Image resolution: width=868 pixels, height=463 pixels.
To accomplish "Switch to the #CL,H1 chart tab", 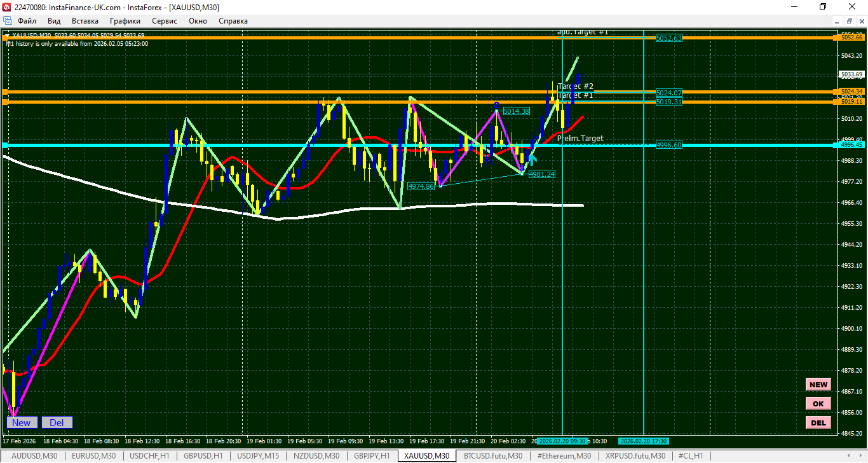I will 691,456.
